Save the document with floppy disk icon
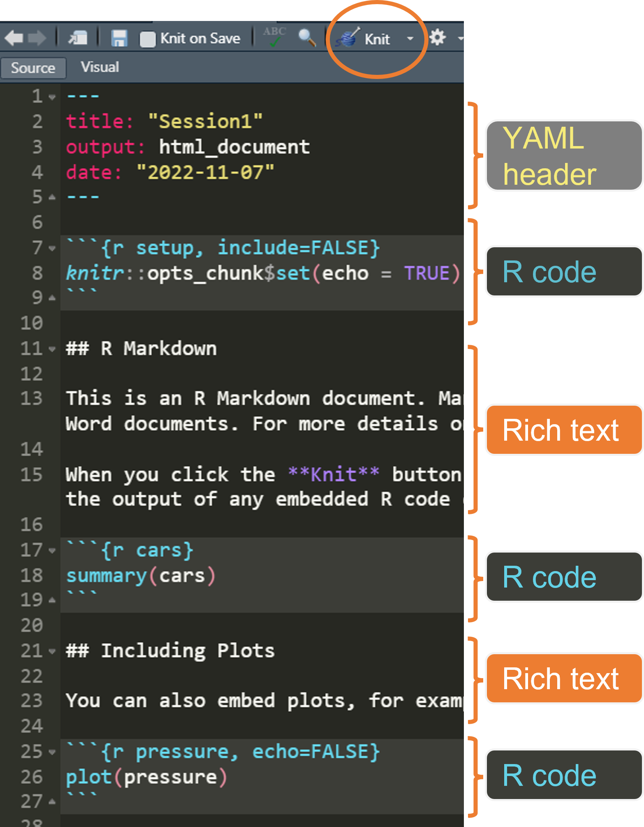The image size is (644, 827). tap(119, 38)
